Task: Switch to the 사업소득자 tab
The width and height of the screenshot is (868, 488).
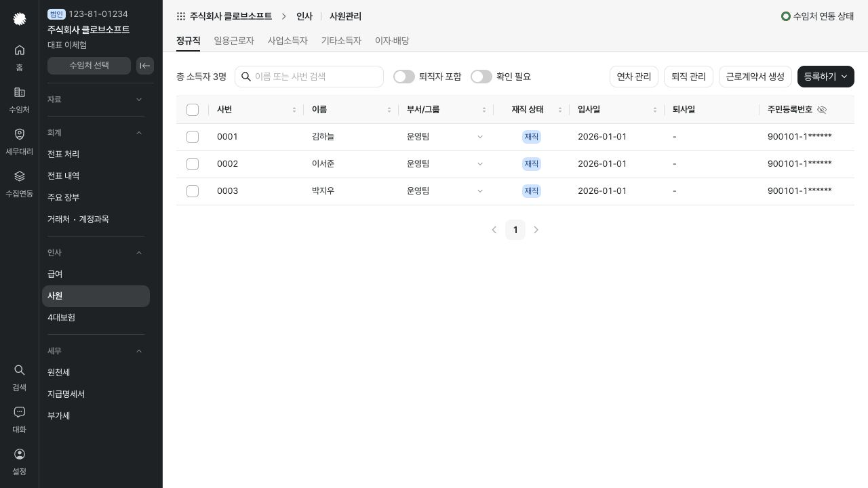Action: 288,41
